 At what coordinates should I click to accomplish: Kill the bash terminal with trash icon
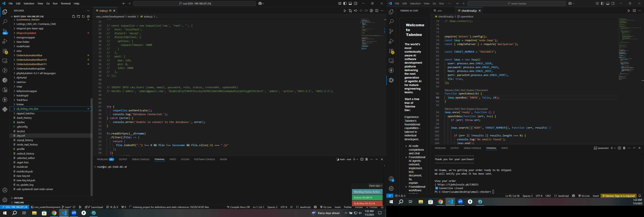367,159
